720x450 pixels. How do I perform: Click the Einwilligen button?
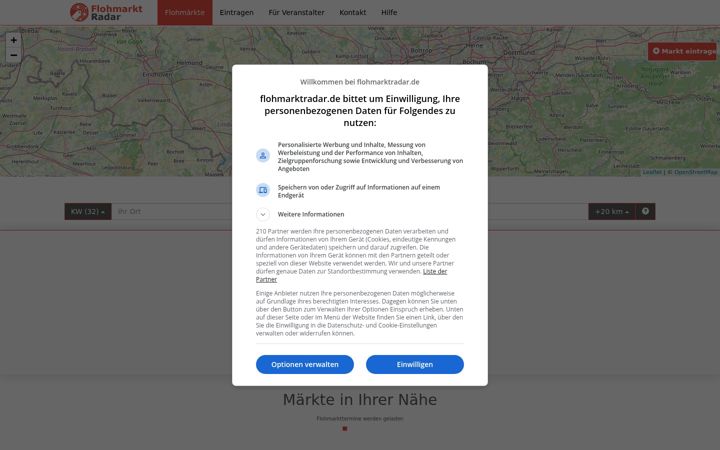coord(415,365)
